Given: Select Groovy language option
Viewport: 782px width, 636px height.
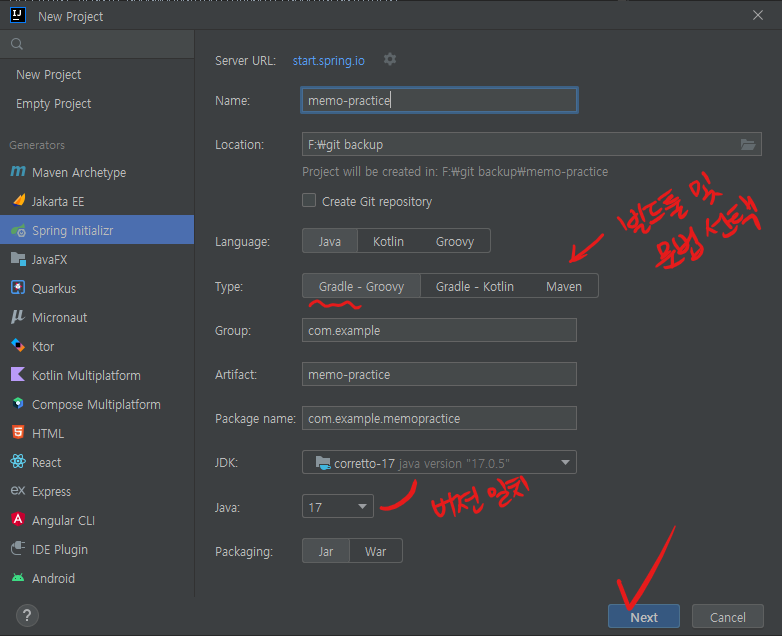Looking at the screenshot, I should pos(455,241).
